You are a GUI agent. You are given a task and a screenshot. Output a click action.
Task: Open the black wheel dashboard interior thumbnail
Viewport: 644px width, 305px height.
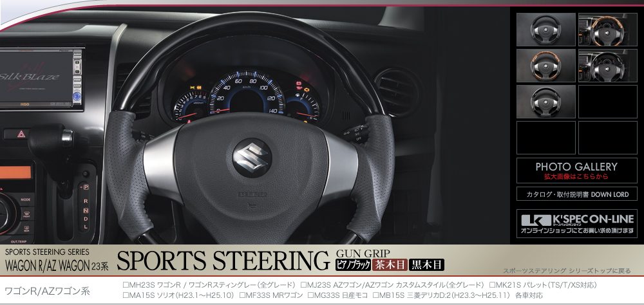click(607, 66)
